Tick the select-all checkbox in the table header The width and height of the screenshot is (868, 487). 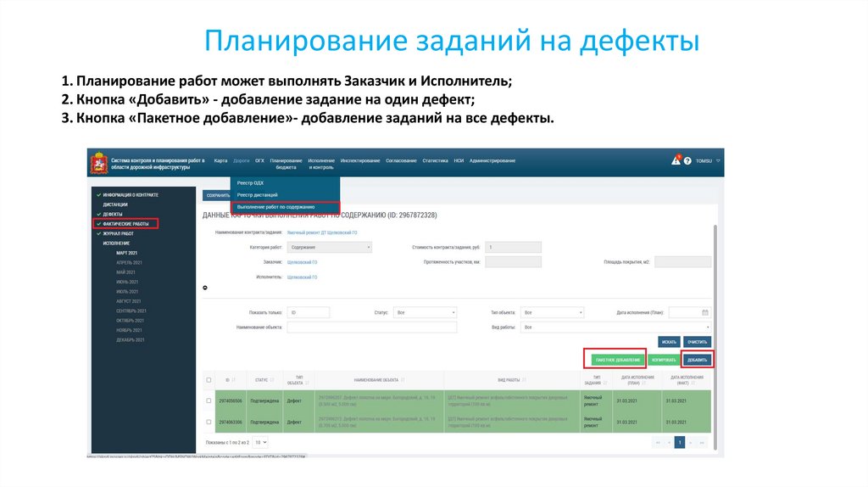pos(209,380)
